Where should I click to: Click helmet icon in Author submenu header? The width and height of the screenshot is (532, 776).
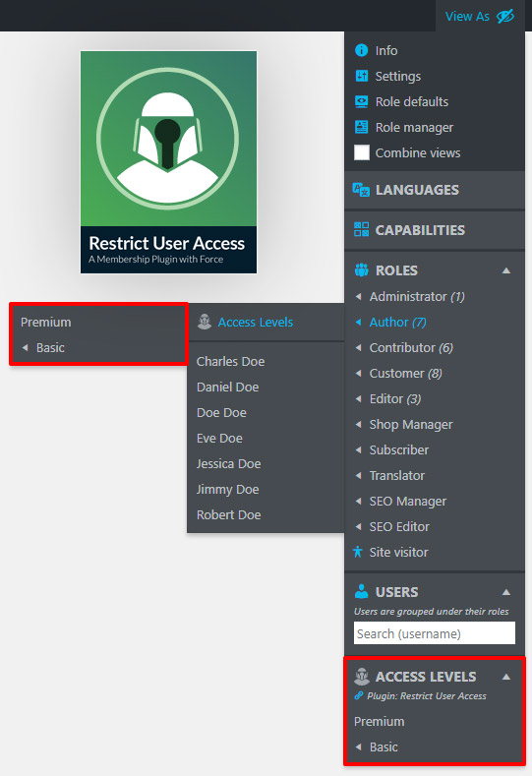point(205,322)
